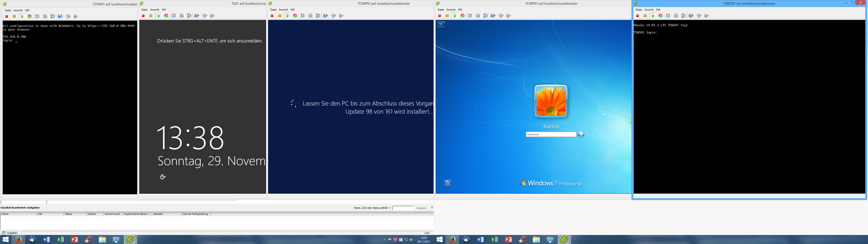The height and width of the screenshot is (244, 868).
Task: Pause the TS01 virtual machine
Action: [x=151, y=16]
